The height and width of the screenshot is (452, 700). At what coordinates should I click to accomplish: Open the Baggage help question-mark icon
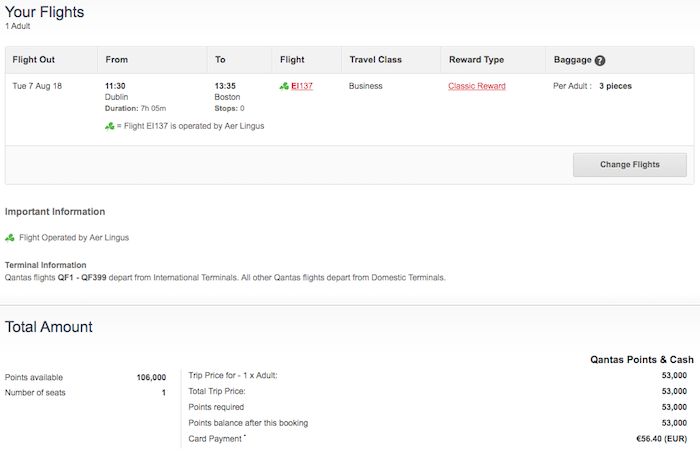(x=600, y=60)
